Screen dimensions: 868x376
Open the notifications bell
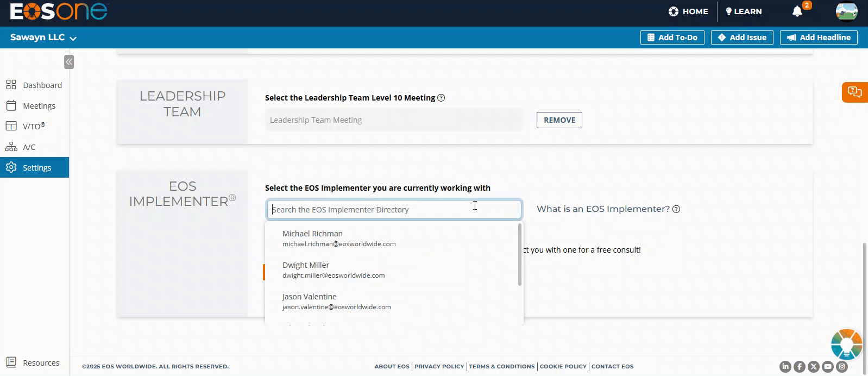(x=797, y=11)
